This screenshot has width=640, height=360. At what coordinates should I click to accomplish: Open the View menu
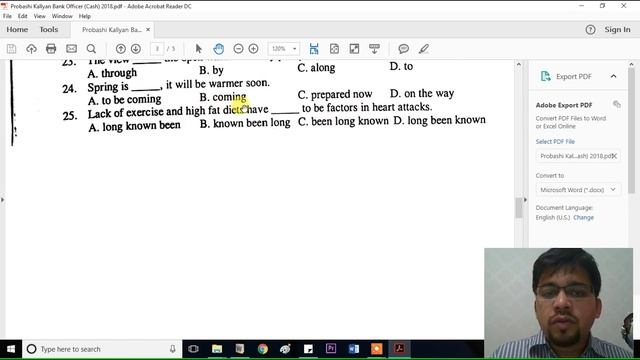[x=40, y=16]
